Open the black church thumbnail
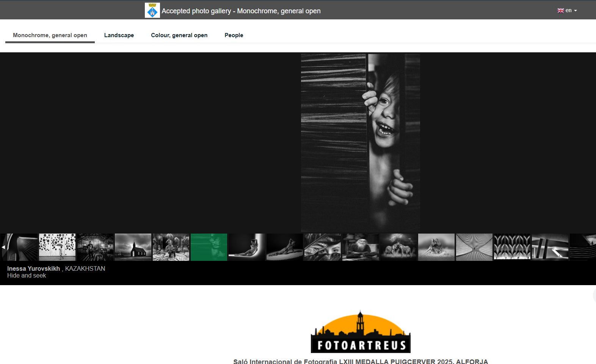The width and height of the screenshot is (596, 364). (x=133, y=247)
